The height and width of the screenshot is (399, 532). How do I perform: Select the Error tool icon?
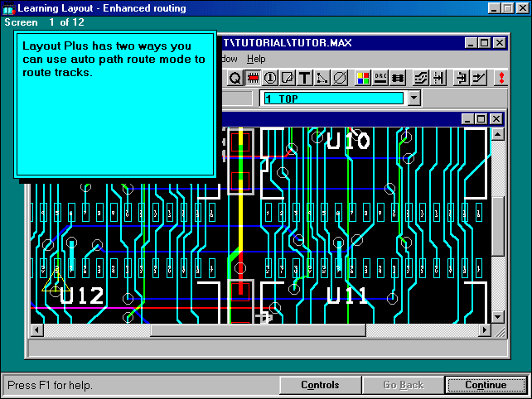340,79
